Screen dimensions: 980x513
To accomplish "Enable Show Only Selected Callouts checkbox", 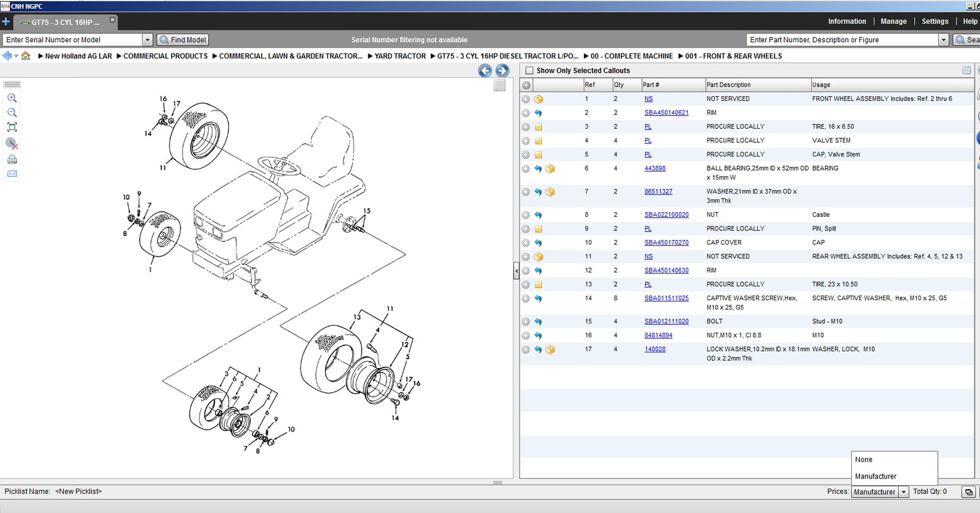I will 530,70.
